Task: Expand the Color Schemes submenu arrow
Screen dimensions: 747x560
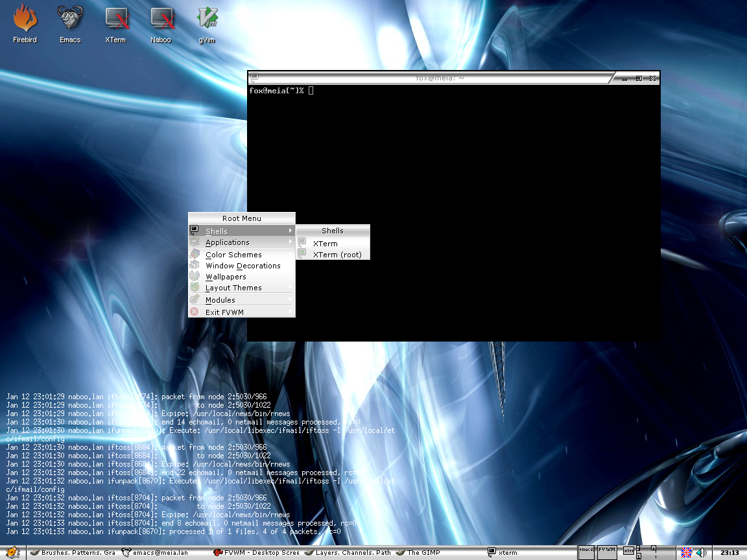Action: click(290, 254)
